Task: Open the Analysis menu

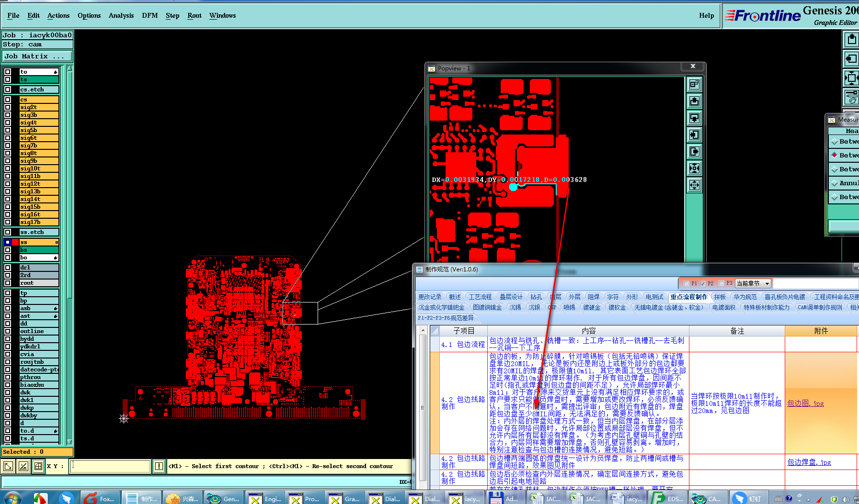Action: (121, 15)
